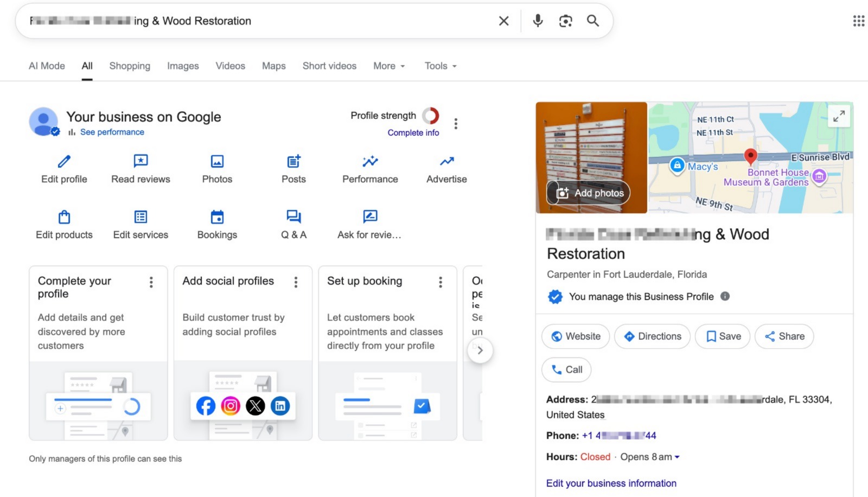
Task: Expand business hours next to Opens 8 am
Action: pos(677,457)
